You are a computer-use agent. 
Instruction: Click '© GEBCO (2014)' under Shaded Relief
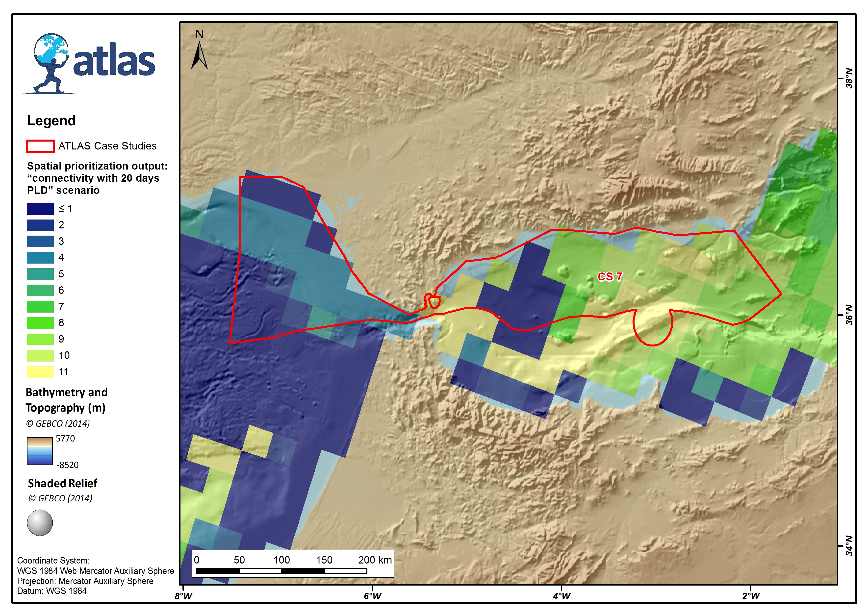60,498
